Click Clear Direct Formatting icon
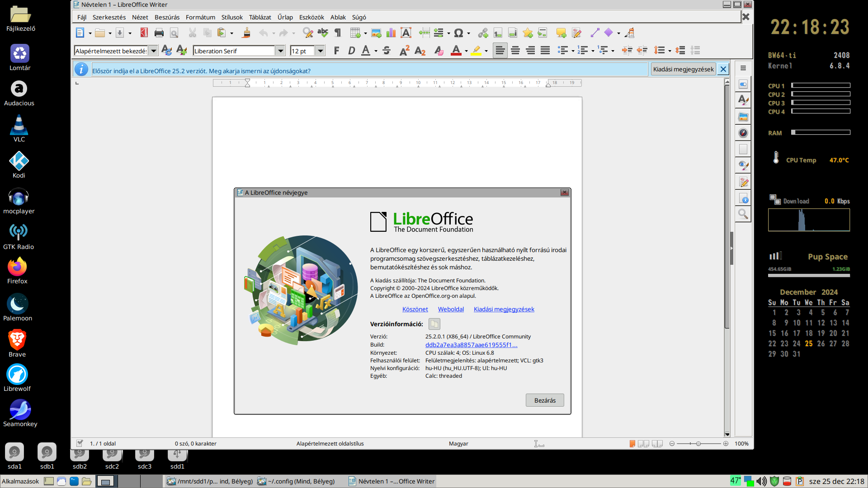 point(439,51)
